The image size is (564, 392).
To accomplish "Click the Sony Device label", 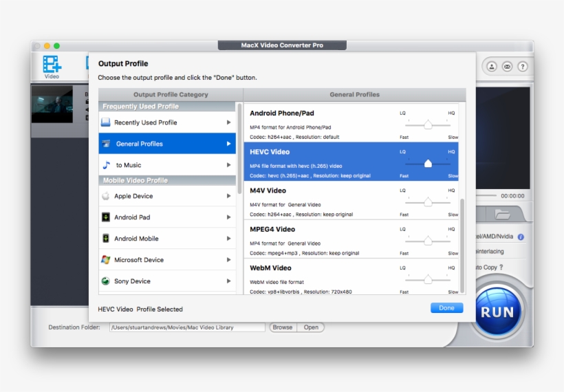I will pos(132,281).
